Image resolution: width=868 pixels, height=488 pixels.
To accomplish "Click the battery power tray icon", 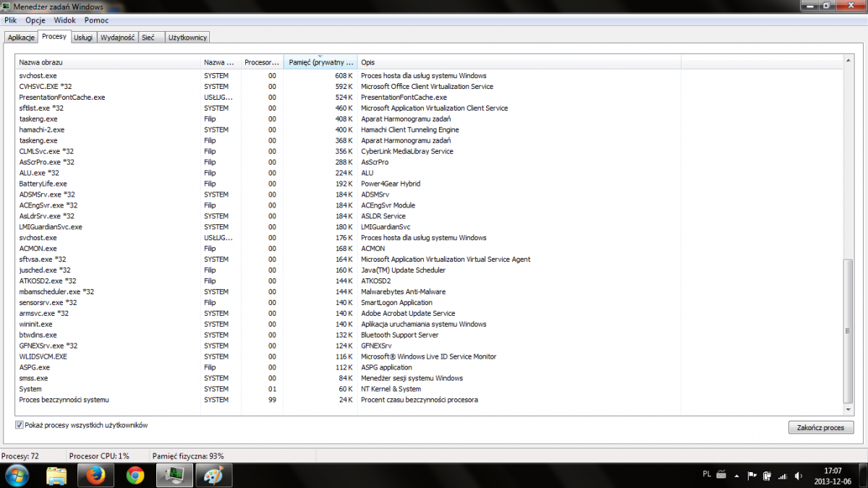I will [767, 476].
